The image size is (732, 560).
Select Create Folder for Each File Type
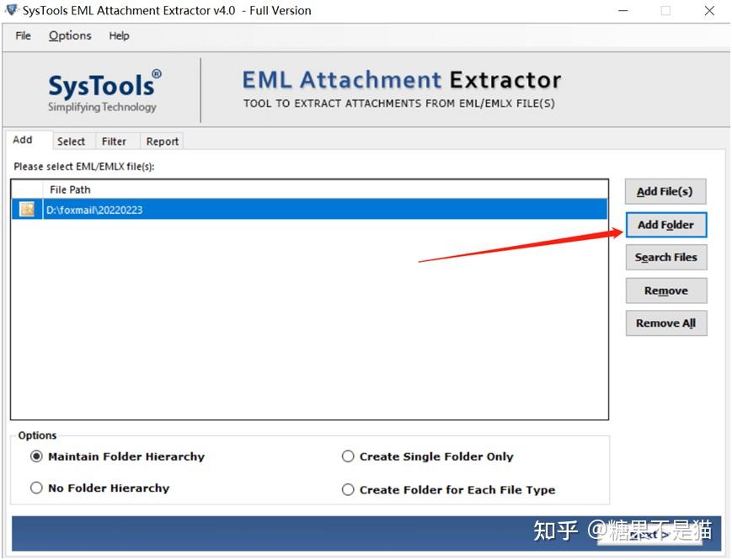[348, 489]
